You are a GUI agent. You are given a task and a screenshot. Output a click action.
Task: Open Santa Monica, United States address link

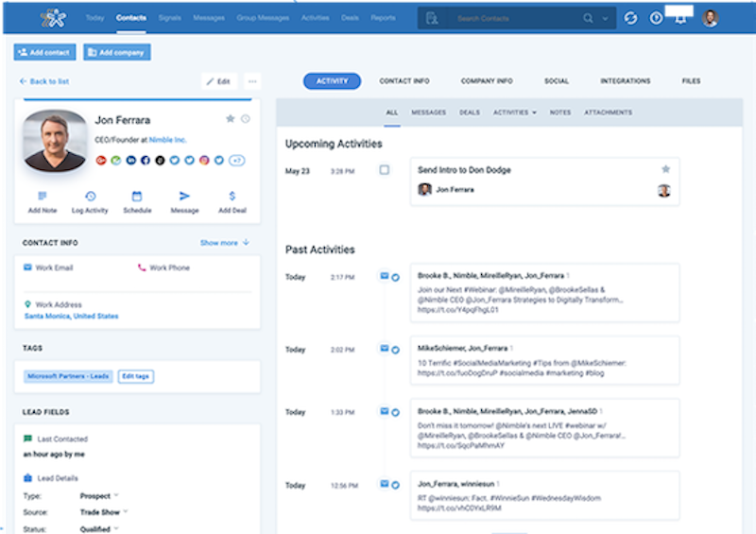[72, 316]
